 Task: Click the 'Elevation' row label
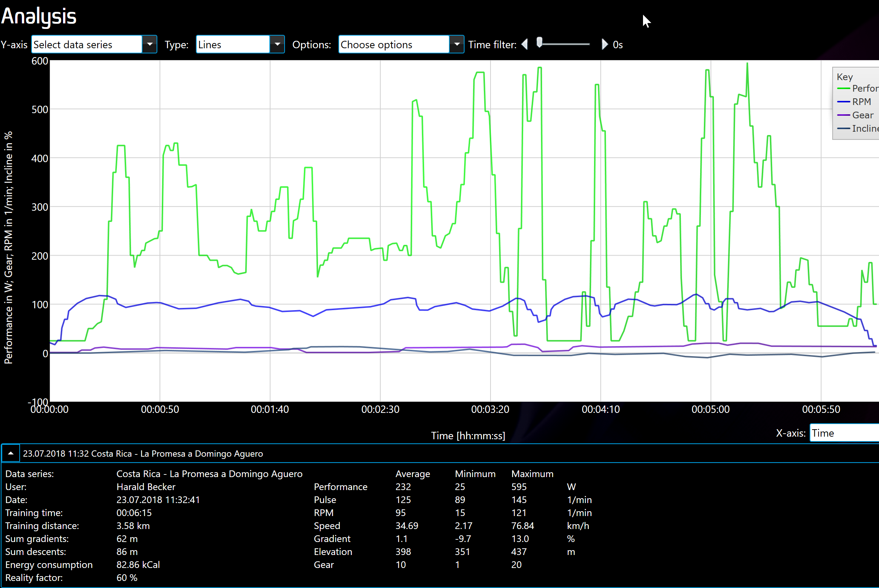tap(333, 552)
